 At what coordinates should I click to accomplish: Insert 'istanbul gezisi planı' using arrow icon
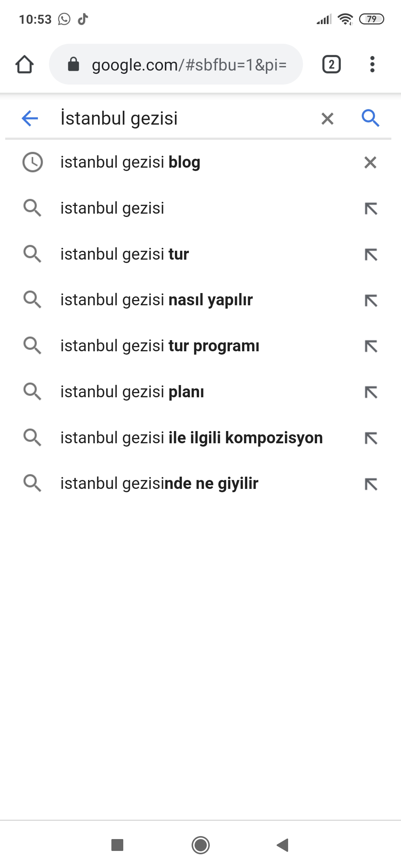tap(371, 392)
